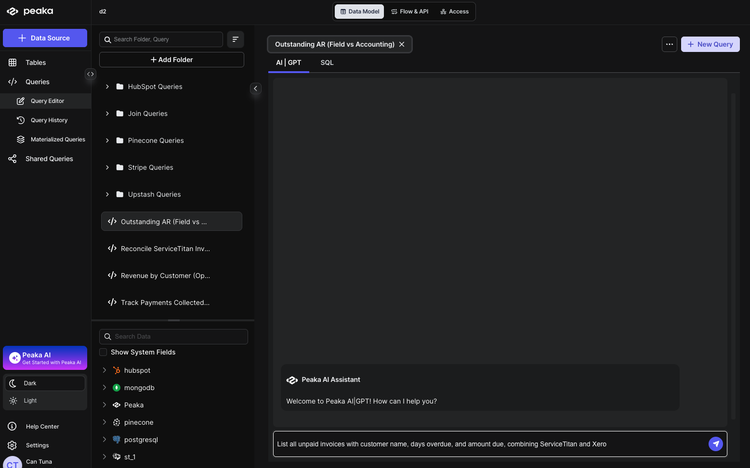Close the Outstanding AR query tab
The width and height of the screenshot is (750, 468).
click(402, 44)
